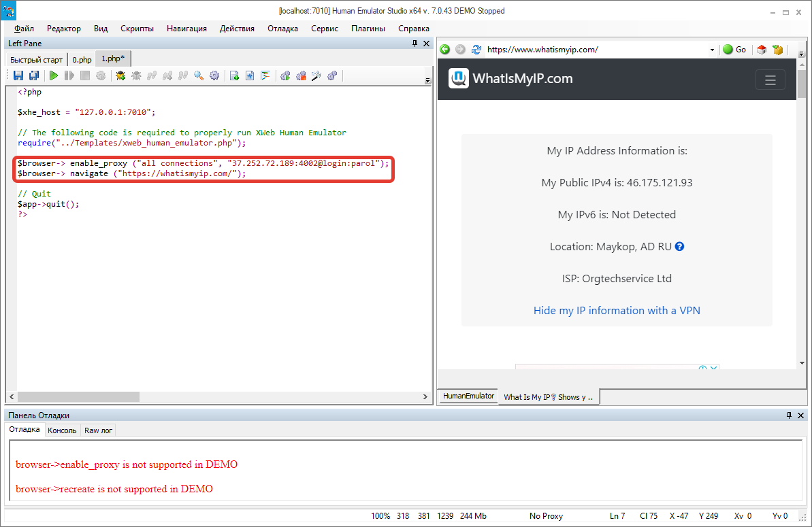Expand browser toolbar overflow arrow
The width and height of the screenshot is (812, 527).
(x=801, y=54)
